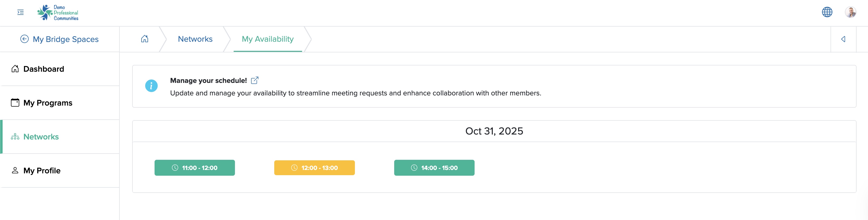The height and width of the screenshot is (220, 868).
Task: Open the user avatar profile menu
Action: 851,12
